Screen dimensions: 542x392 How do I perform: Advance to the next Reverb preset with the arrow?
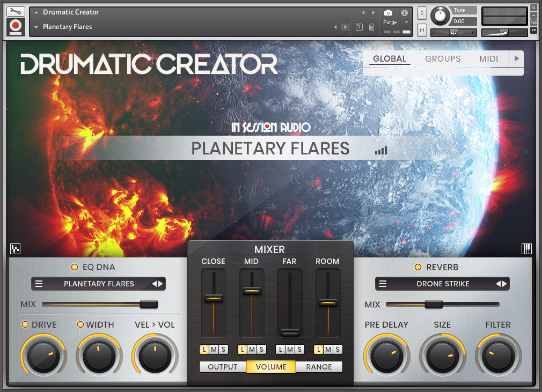(x=503, y=284)
